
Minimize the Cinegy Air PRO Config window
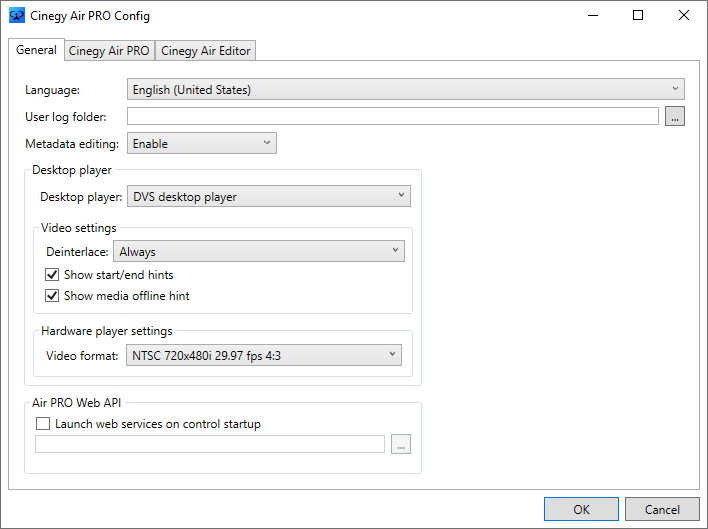click(593, 15)
